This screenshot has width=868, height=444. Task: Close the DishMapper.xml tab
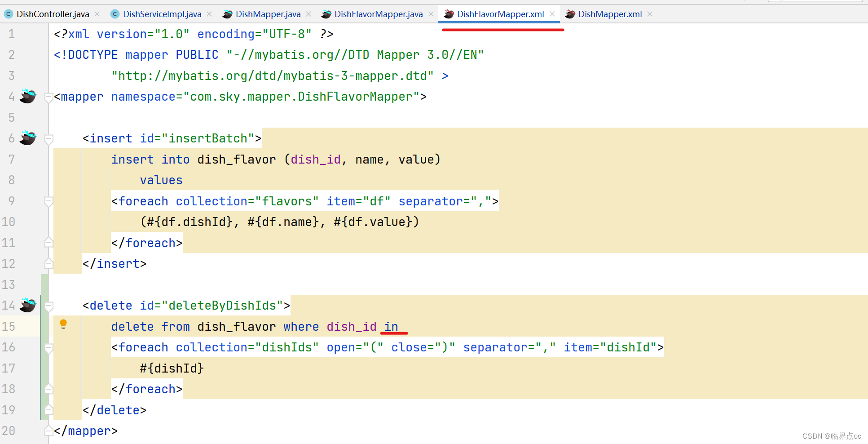click(650, 14)
